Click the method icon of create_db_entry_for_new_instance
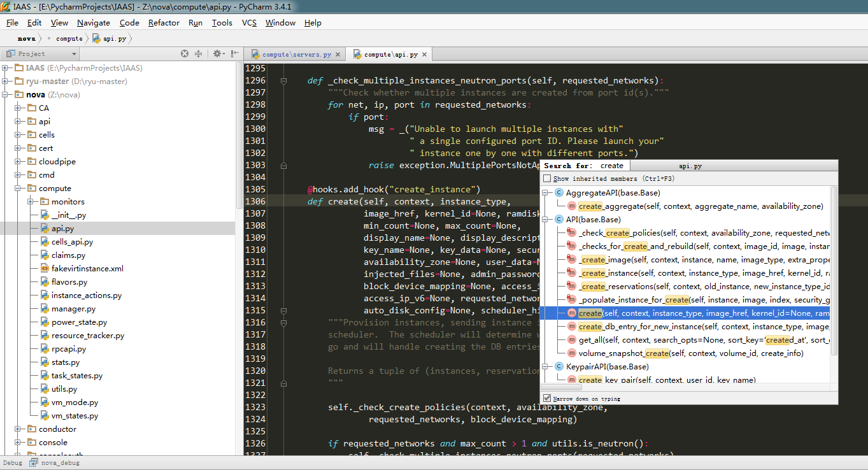 click(572, 326)
